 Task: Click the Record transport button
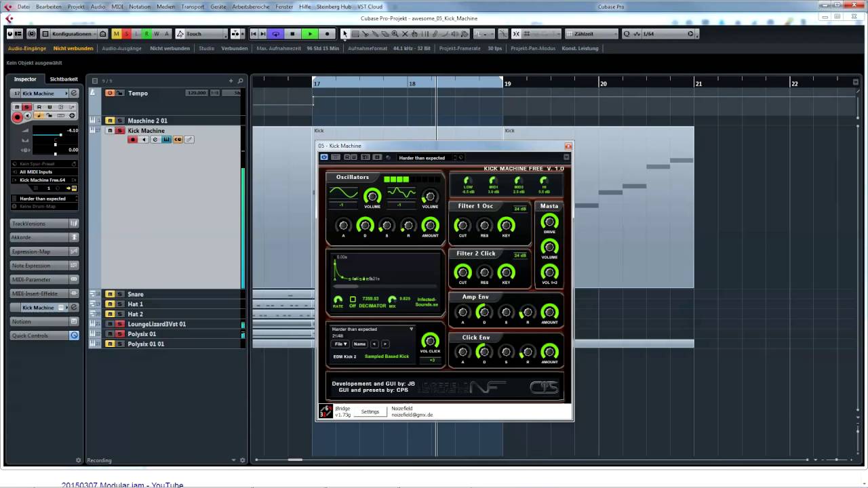click(x=327, y=34)
